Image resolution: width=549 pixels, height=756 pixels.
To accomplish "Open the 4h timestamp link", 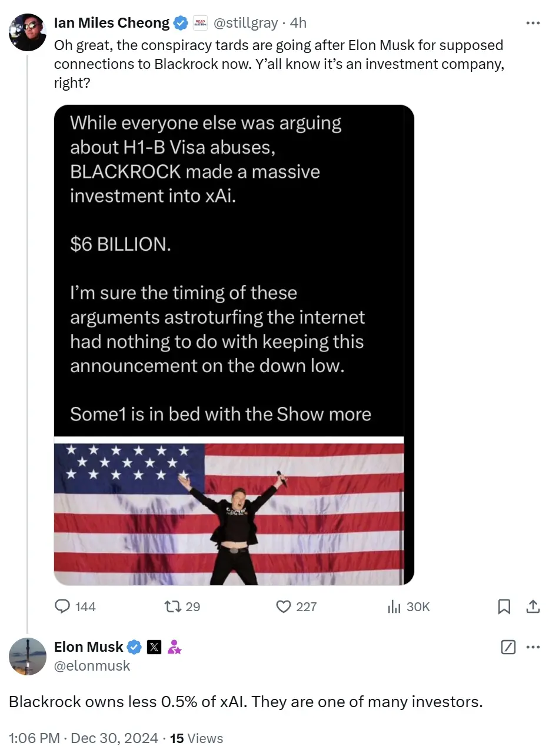I will click(298, 23).
